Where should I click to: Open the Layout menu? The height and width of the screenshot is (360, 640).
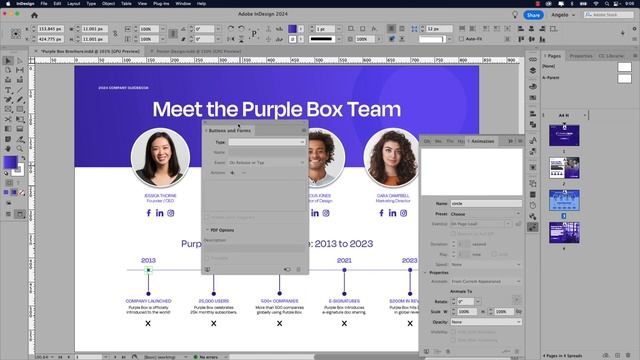[x=73, y=3]
